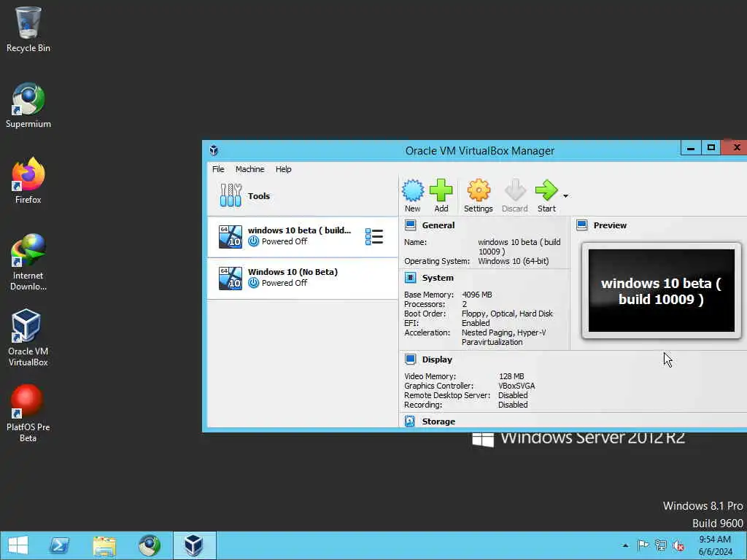This screenshot has height=560, width=747.
Task: Open the Help menu
Action: [283, 169]
